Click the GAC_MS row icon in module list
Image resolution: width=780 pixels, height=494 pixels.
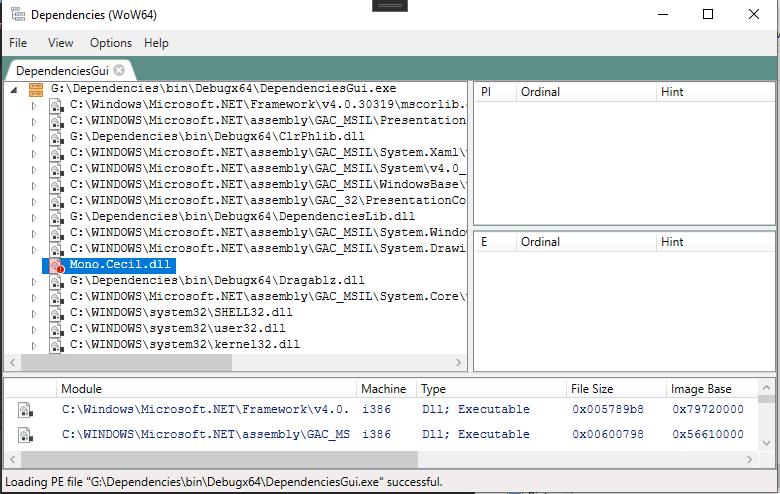(x=25, y=435)
